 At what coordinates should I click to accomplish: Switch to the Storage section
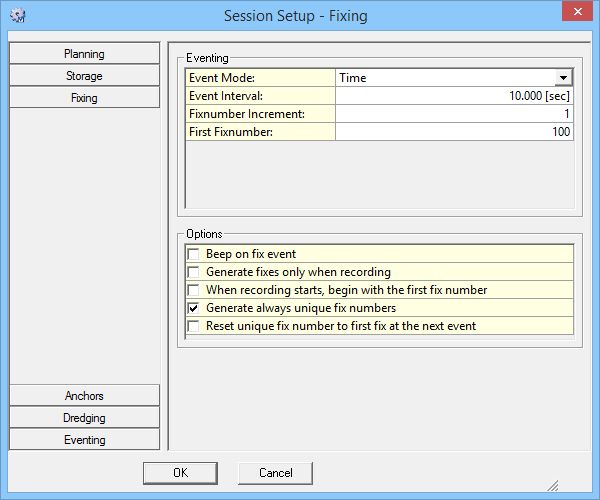pyautogui.click(x=84, y=76)
